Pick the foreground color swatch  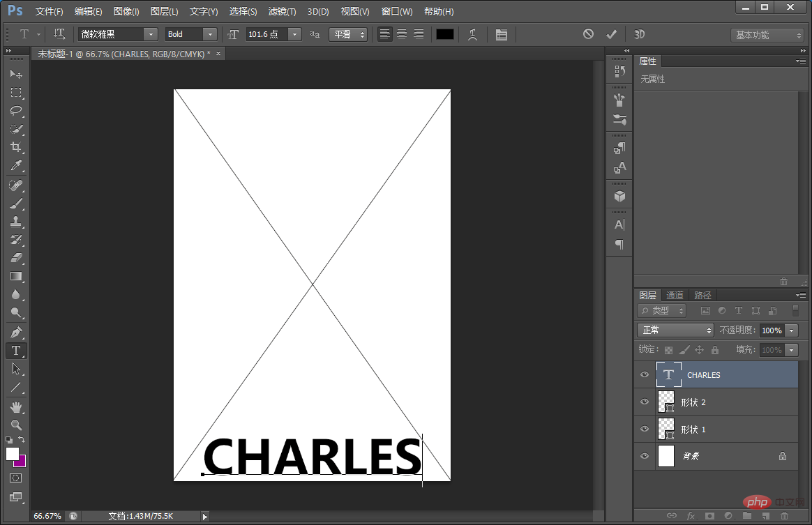(x=12, y=454)
